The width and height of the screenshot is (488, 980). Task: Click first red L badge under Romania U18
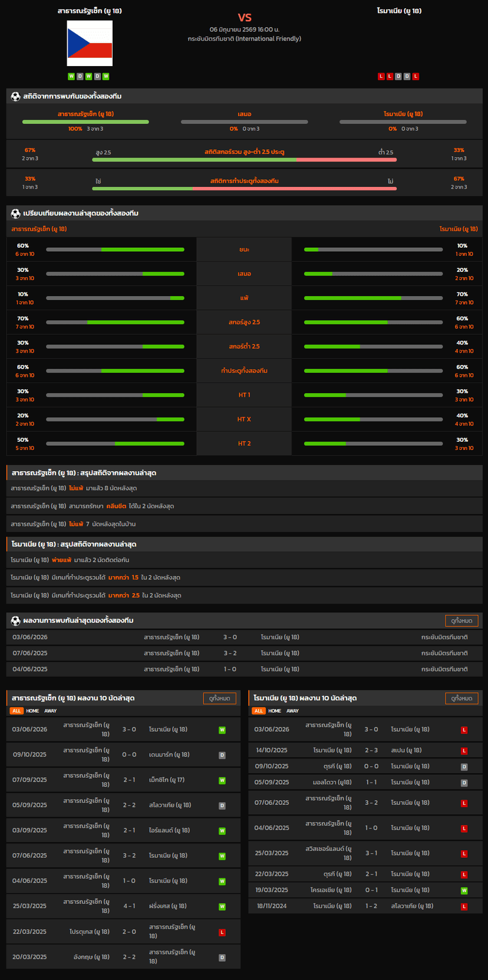click(381, 76)
